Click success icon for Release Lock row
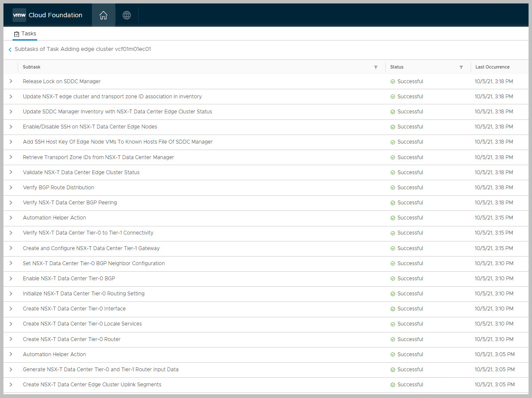The width and height of the screenshot is (532, 398). tap(393, 81)
